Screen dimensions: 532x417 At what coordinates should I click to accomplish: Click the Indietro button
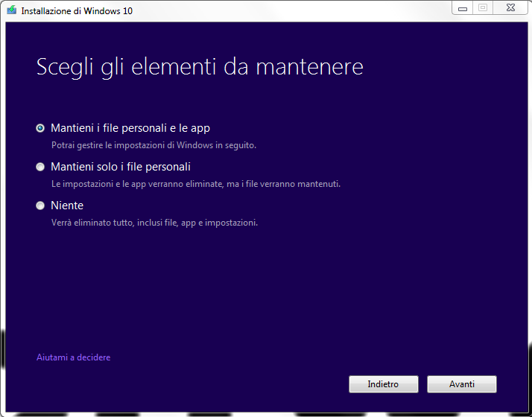(x=384, y=384)
